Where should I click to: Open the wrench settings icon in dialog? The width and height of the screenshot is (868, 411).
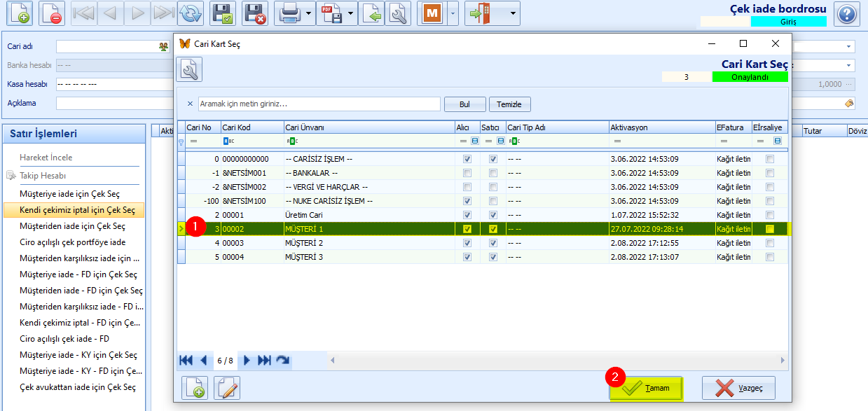(189, 69)
